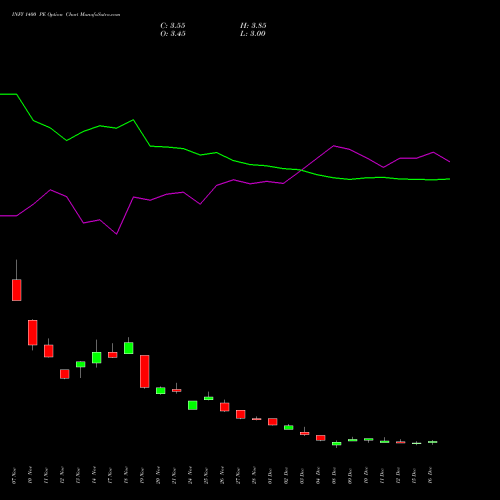Click the INFY PE Option Chart title
Viewport: 500px width, 500px height.
(66, 15)
